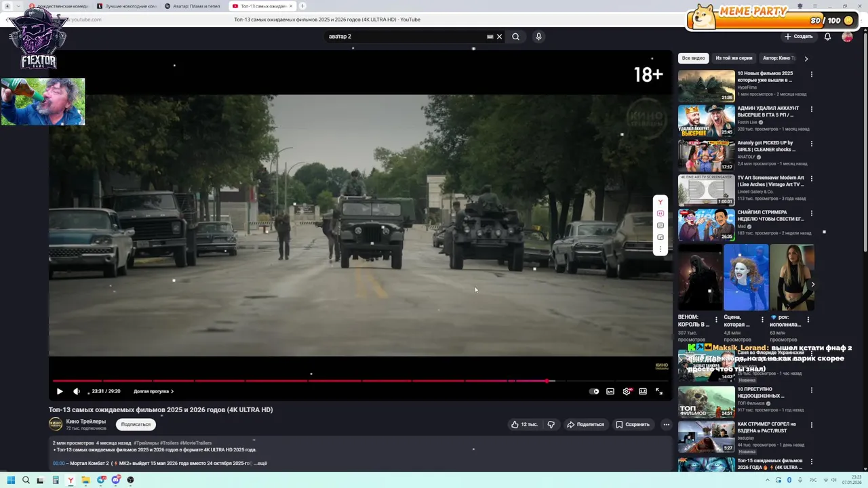
Task: Open a new browser tab
Action: click(302, 6)
